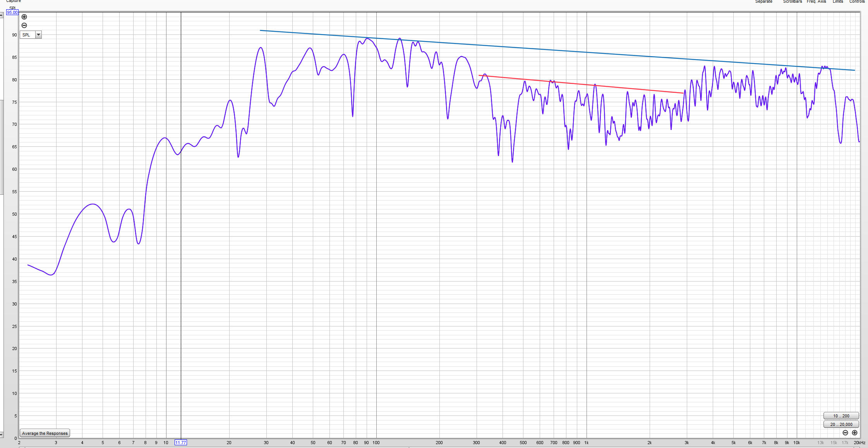Click the 95.00 SPL top limit field

(x=12, y=12)
